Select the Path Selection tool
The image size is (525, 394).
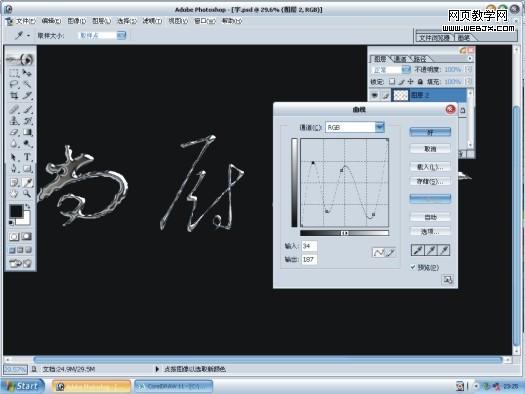14,157
